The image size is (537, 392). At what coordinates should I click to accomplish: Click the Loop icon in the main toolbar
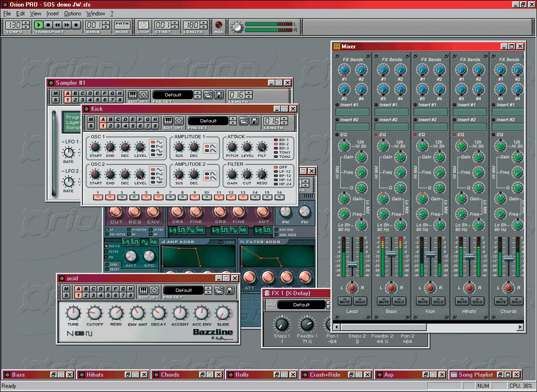point(143,25)
